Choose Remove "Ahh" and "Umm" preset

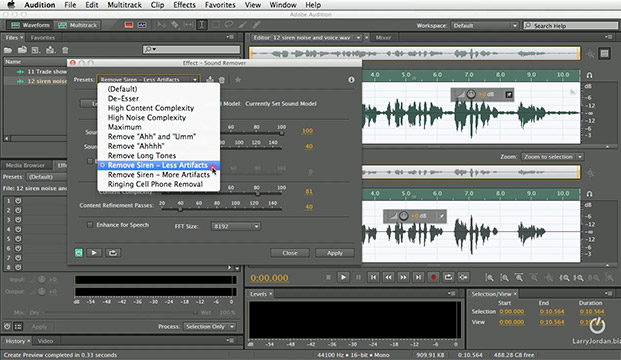point(158,137)
